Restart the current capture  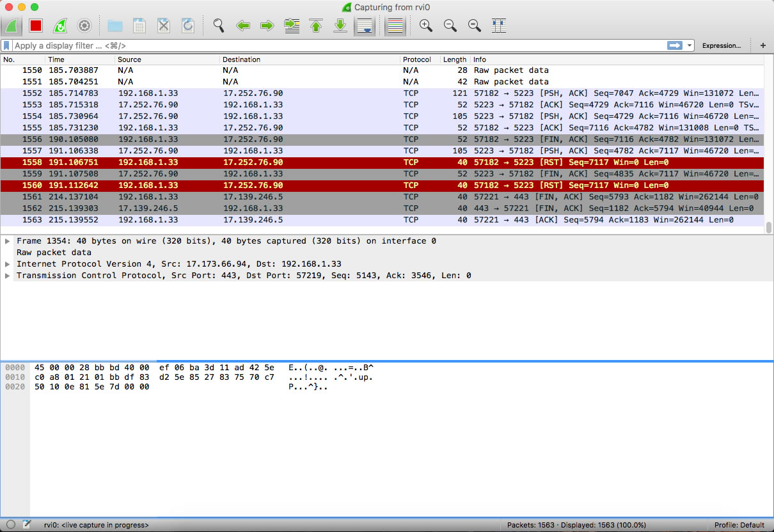pos(60,26)
